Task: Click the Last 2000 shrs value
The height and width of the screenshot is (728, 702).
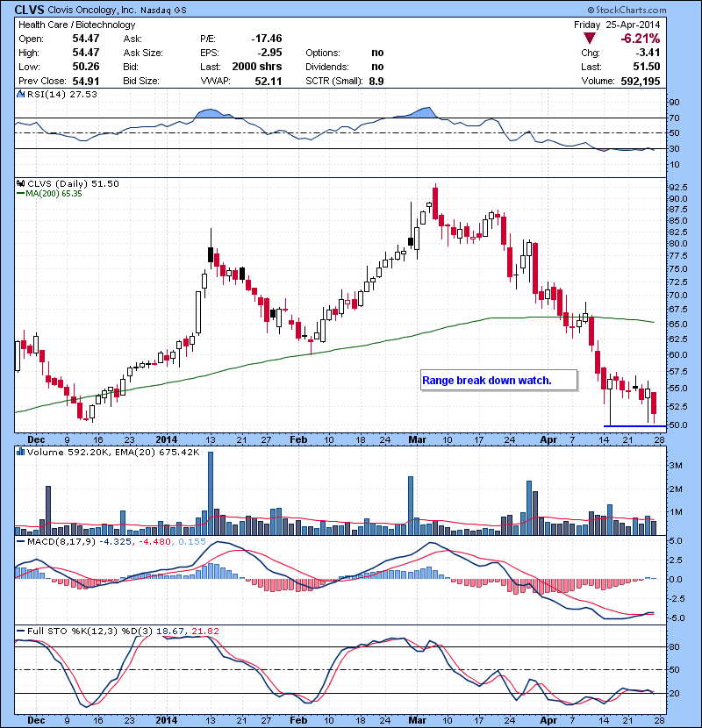Action: pos(257,67)
